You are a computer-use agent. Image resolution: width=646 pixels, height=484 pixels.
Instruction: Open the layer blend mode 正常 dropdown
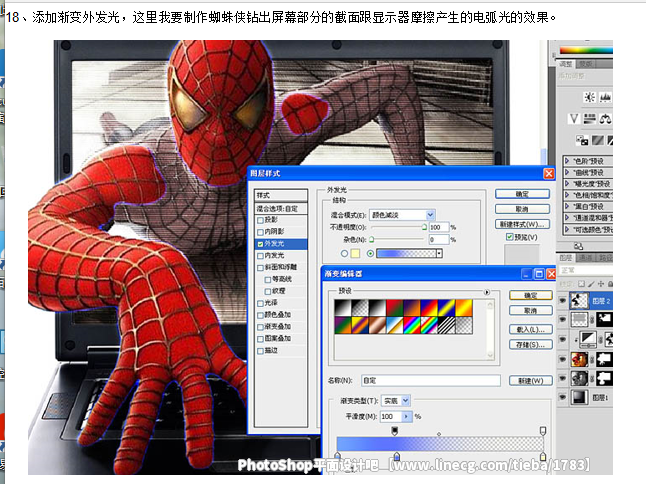pos(585,271)
